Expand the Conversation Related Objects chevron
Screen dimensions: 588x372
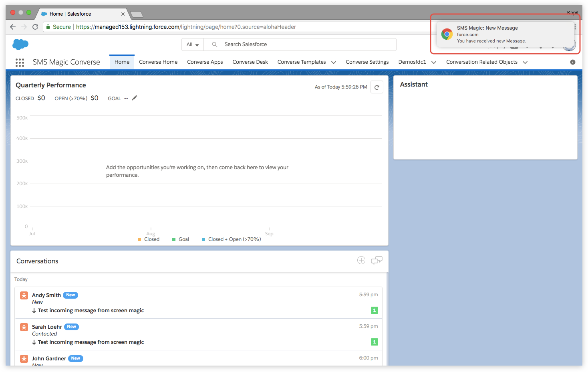[525, 62]
